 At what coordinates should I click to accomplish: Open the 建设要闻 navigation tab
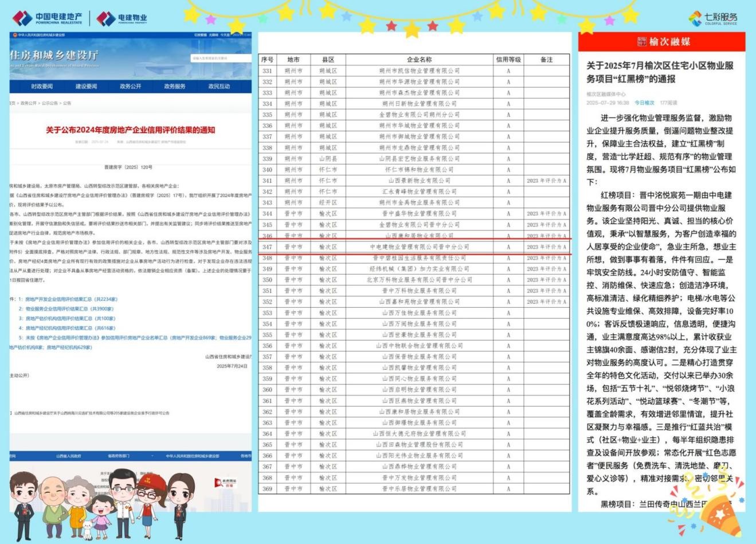coord(86,87)
